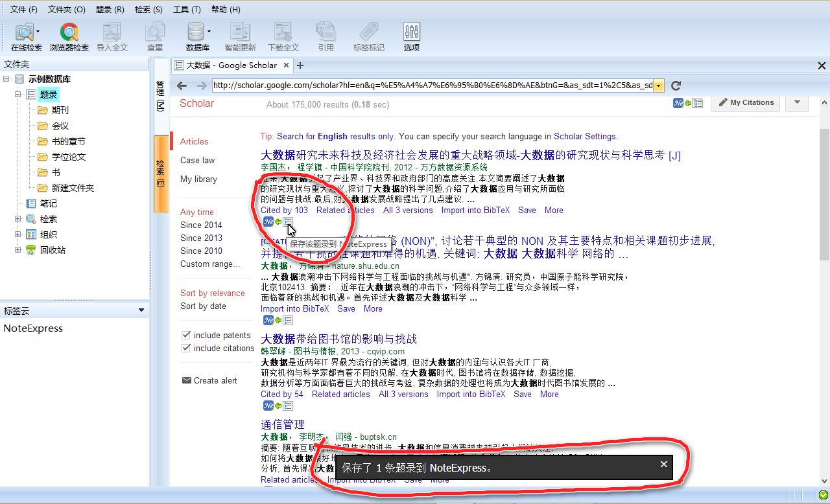Expand the 检索 tree node

[x=18, y=219]
